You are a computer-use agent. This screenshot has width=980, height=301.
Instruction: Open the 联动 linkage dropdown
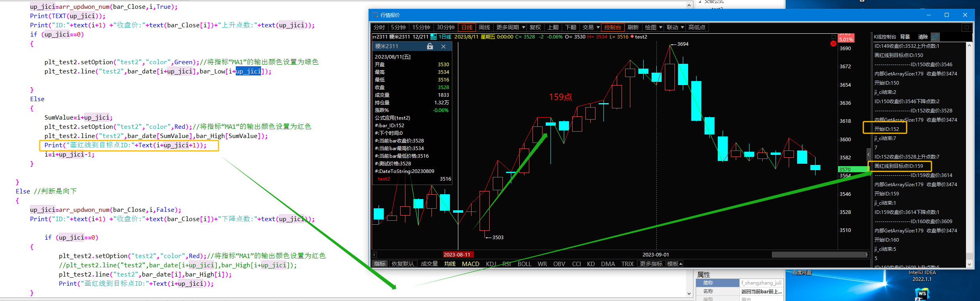pyautogui.click(x=675, y=27)
